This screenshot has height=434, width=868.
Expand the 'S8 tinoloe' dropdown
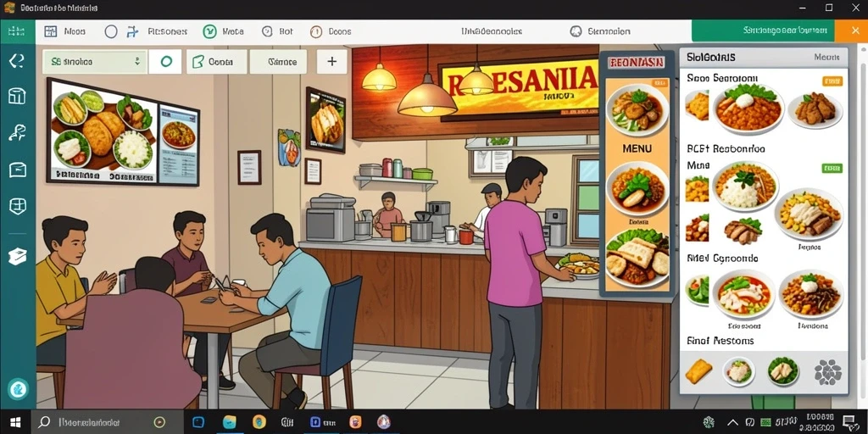click(x=95, y=62)
